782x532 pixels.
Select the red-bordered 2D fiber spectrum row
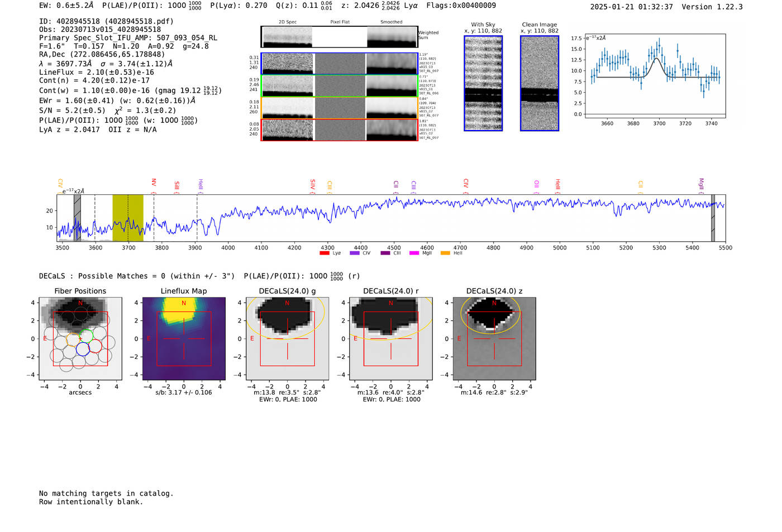pos(339,130)
